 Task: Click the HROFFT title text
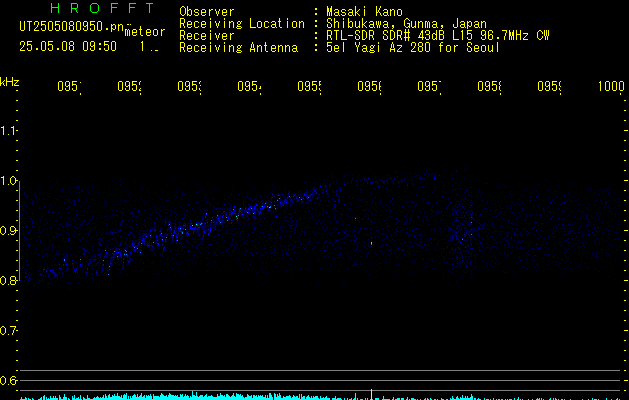click(102, 8)
